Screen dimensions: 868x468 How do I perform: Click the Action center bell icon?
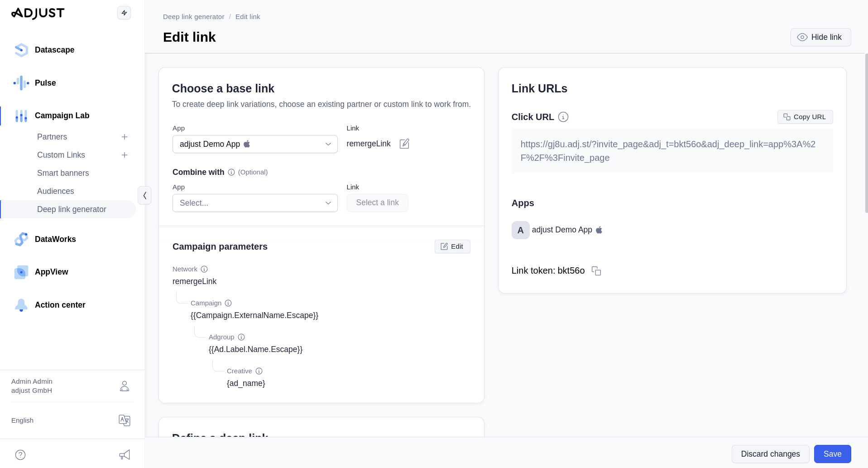point(21,305)
